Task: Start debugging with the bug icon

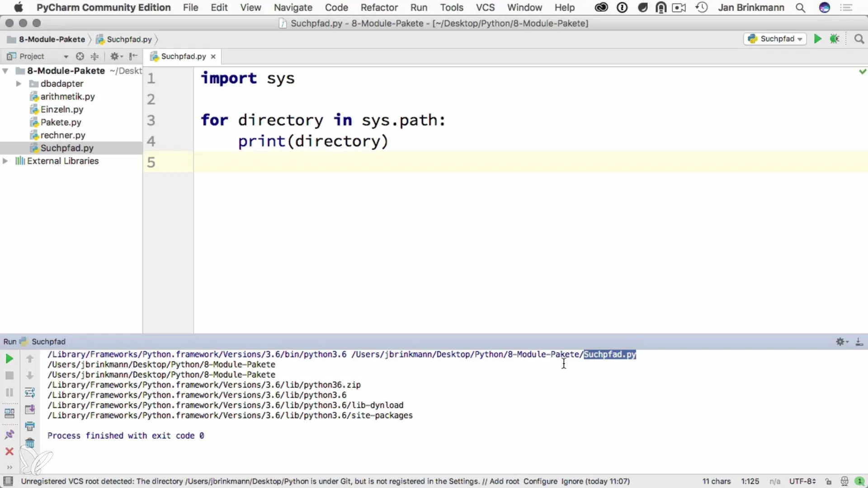Action: click(x=835, y=39)
